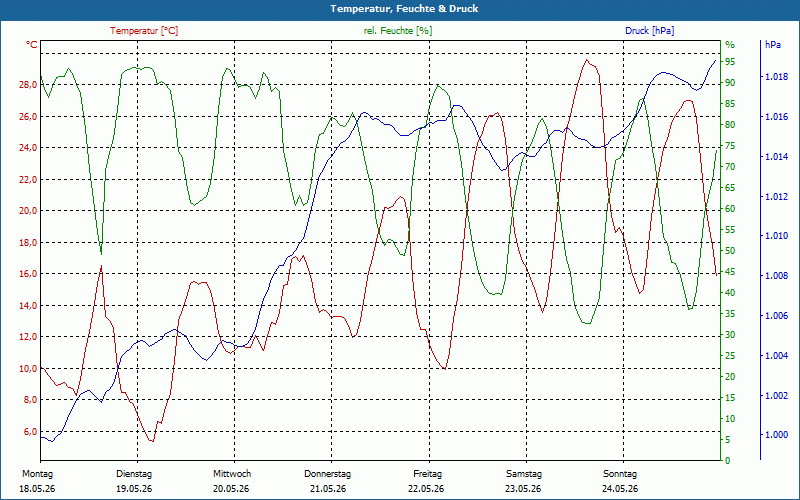
Task: Select the blue 'Druck [hPa]' legend label
Action: [x=649, y=31]
